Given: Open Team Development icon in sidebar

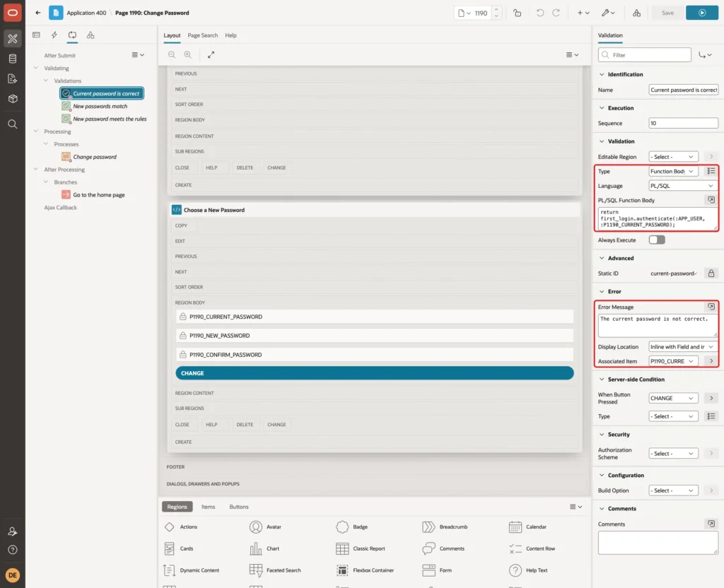Looking at the screenshot, I should [x=13, y=79].
